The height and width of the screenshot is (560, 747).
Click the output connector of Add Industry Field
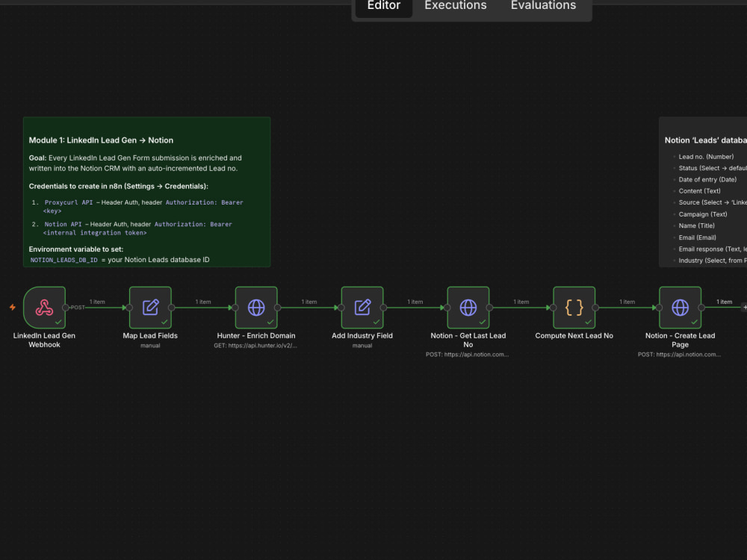(x=383, y=308)
